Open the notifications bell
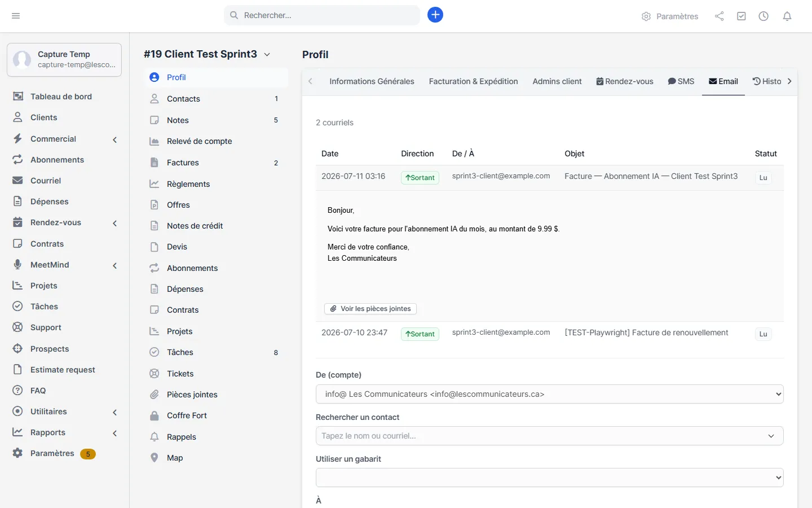The height and width of the screenshot is (508, 812). (787, 16)
